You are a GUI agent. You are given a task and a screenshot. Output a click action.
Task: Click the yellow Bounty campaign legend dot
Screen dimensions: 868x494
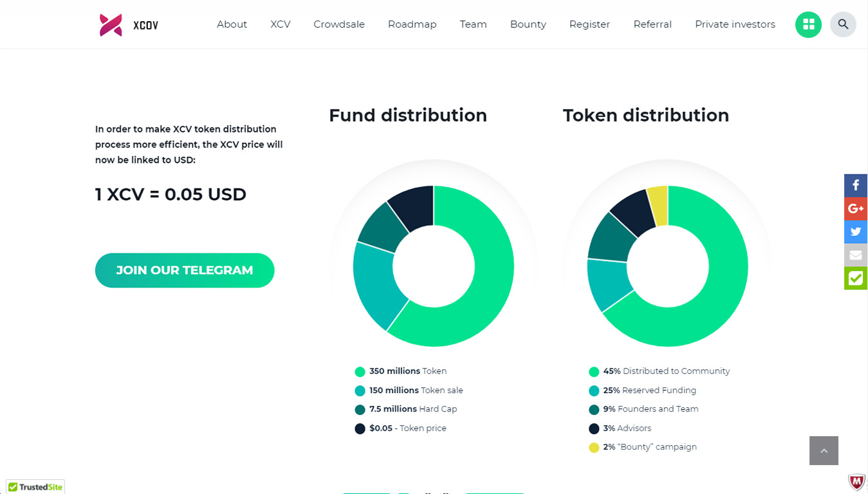pyautogui.click(x=594, y=448)
